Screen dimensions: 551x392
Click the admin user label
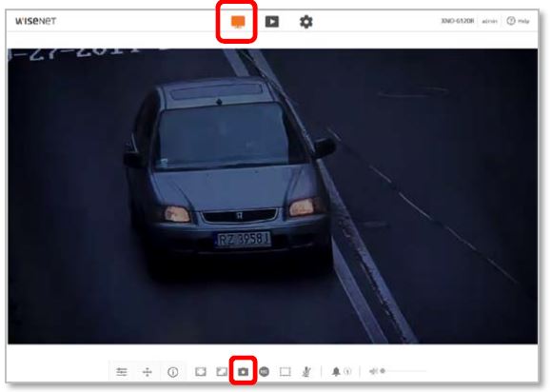click(x=489, y=22)
